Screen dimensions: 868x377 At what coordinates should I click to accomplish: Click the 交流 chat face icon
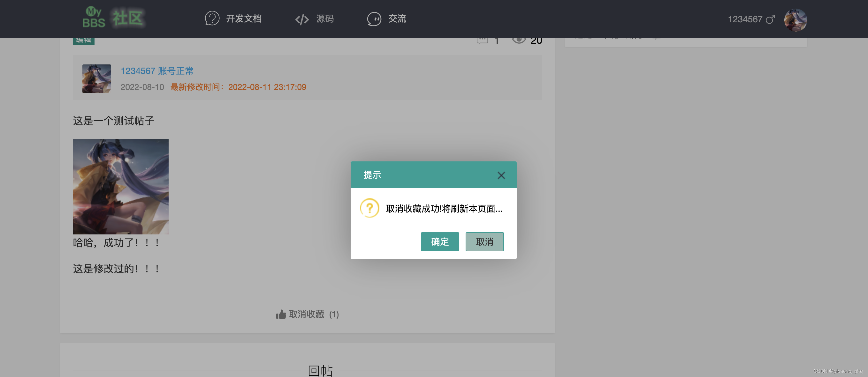click(x=374, y=19)
